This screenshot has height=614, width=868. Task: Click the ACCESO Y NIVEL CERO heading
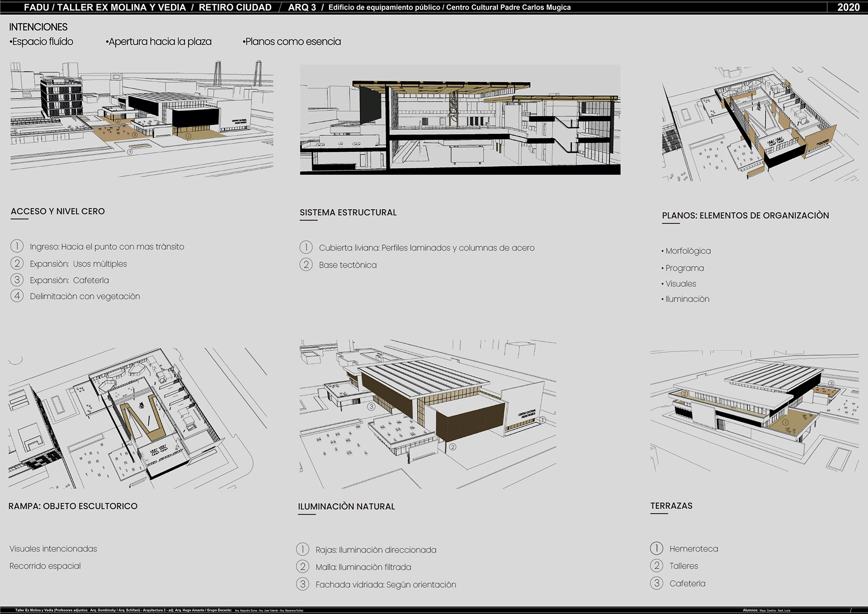(x=57, y=211)
